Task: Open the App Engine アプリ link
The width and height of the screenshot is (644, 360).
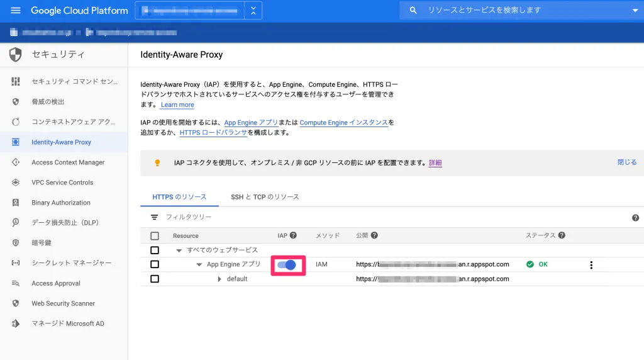Action: [251, 123]
